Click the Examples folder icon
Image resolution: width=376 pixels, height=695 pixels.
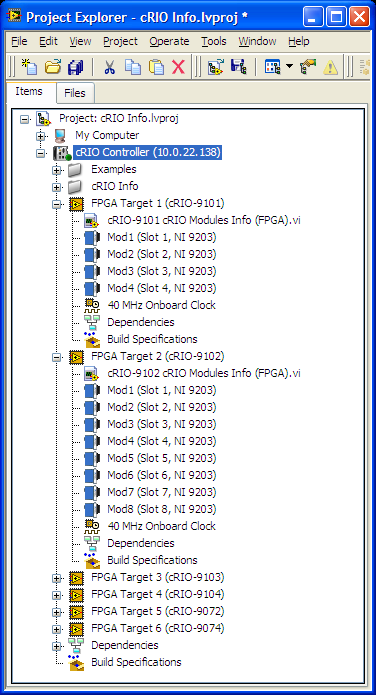coord(76,170)
